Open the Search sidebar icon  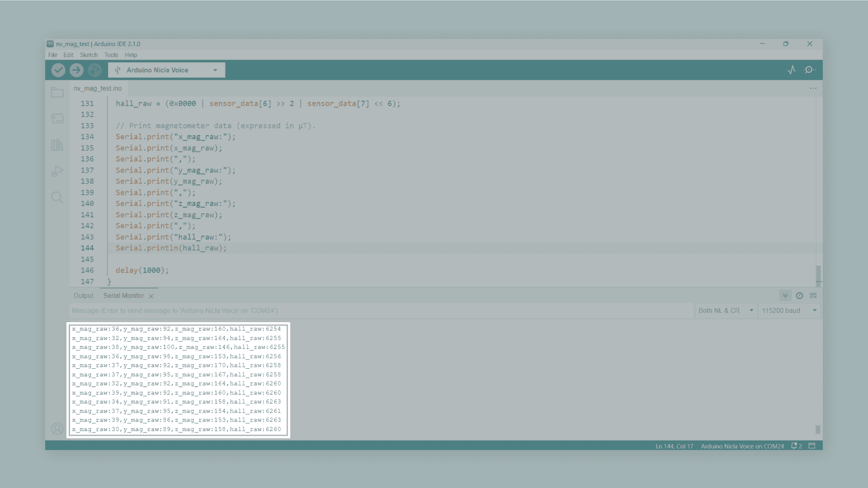coord(57,197)
